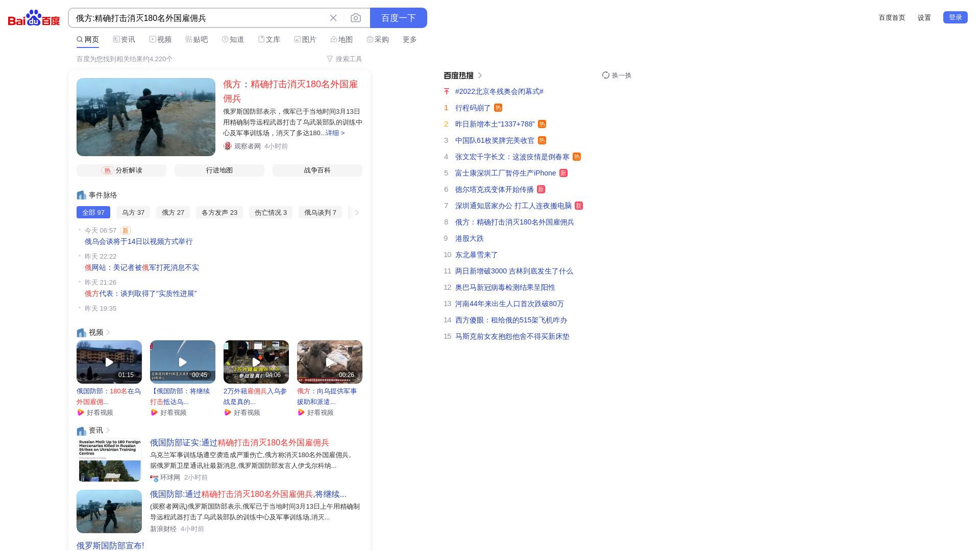Click into the search input field
The height and width of the screenshot is (551, 980).
(x=199, y=18)
